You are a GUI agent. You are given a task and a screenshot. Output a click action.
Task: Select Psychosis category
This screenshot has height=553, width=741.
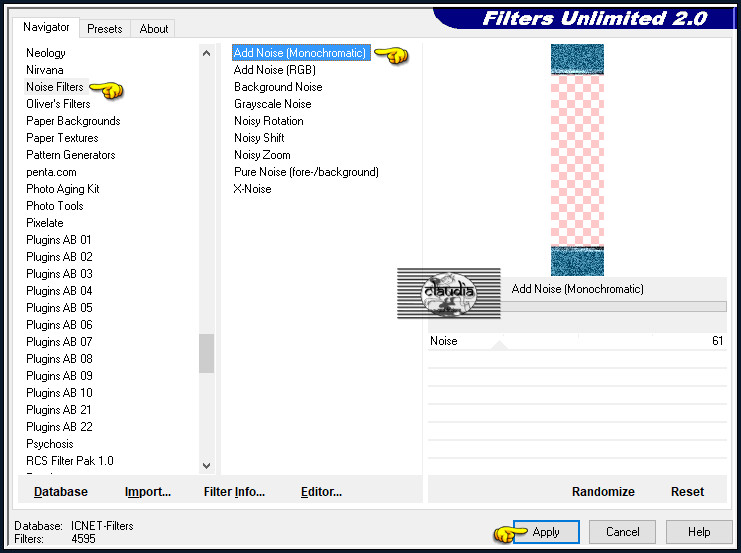pyautogui.click(x=50, y=444)
